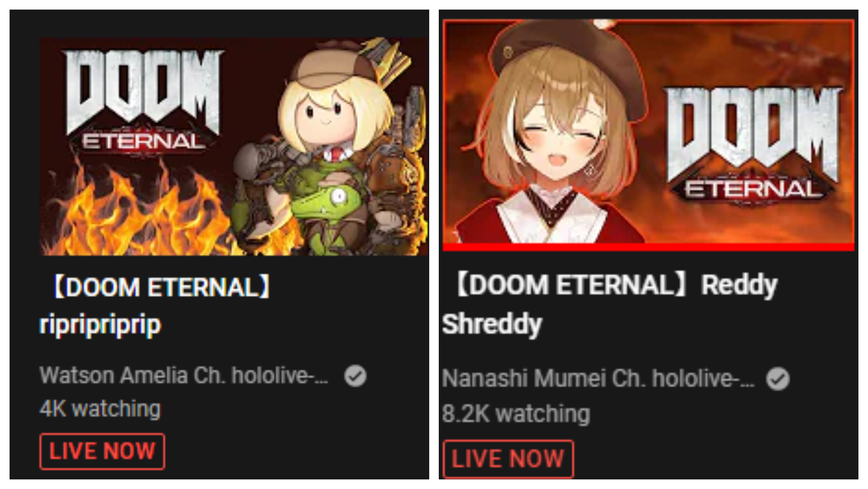Open Watson Amelia's DOOM Eternal stream thumbnail
This screenshot has height=489, width=868.
(x=234, y=146)
